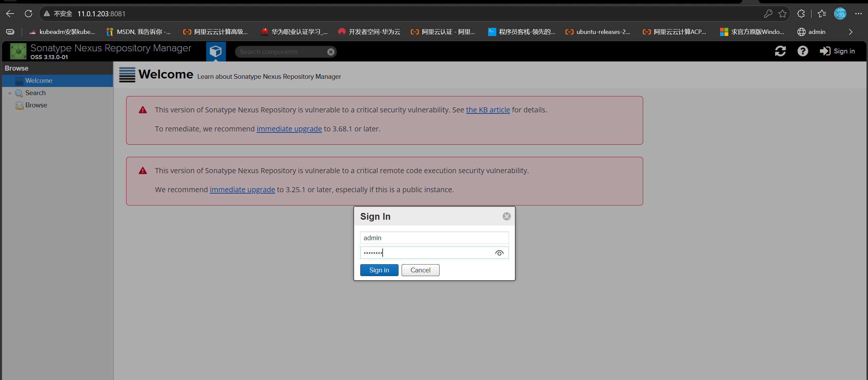The width and height of the screenshot is (868, 380).
Task: Click Sign in at the top right of the header
Action: [x=837, y=51]
